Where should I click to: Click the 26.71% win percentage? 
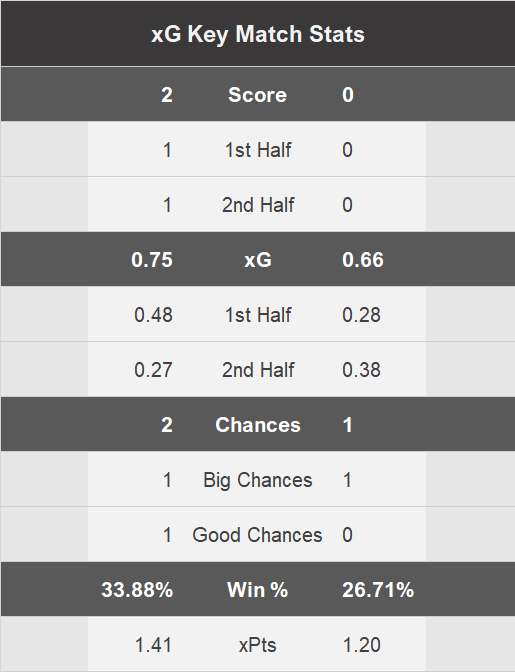378,590
